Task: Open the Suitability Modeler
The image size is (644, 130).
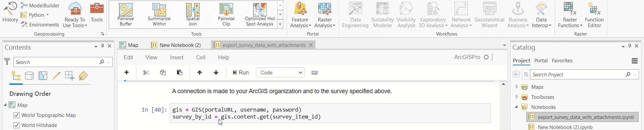Action: tap(383, 15)
